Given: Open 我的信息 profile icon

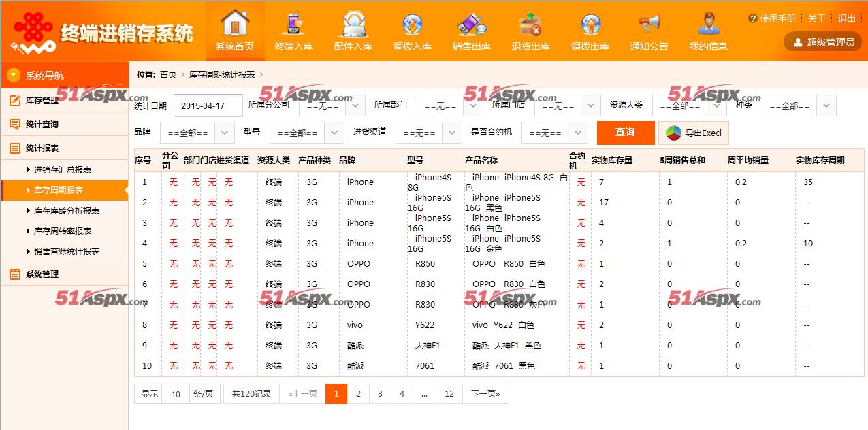Looking at the screenshot, I should pos(708,24).
